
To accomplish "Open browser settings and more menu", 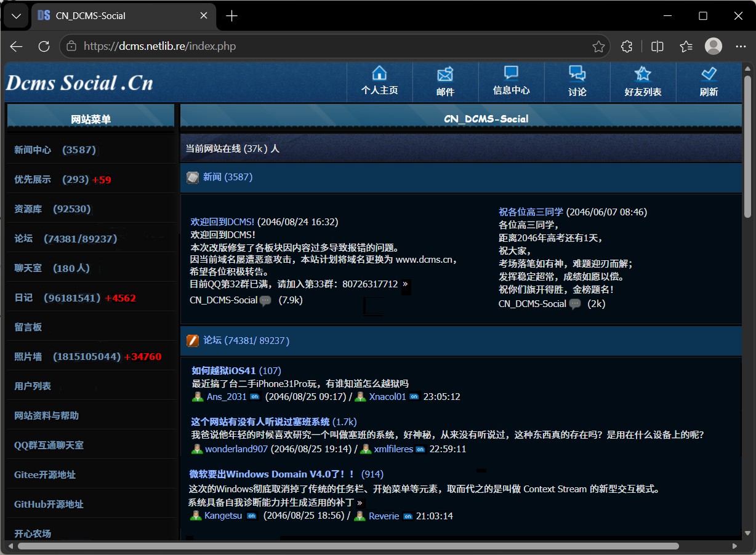I will [741, 46].
